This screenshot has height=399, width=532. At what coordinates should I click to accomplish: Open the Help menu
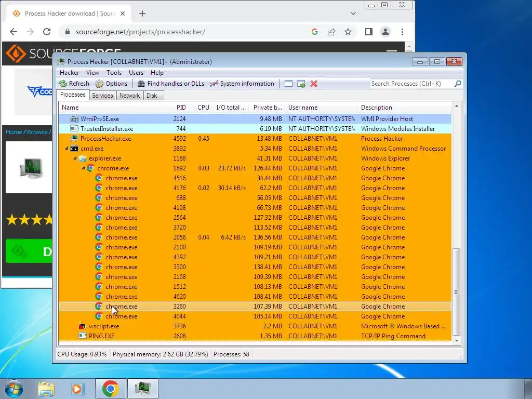pos(157,73)
